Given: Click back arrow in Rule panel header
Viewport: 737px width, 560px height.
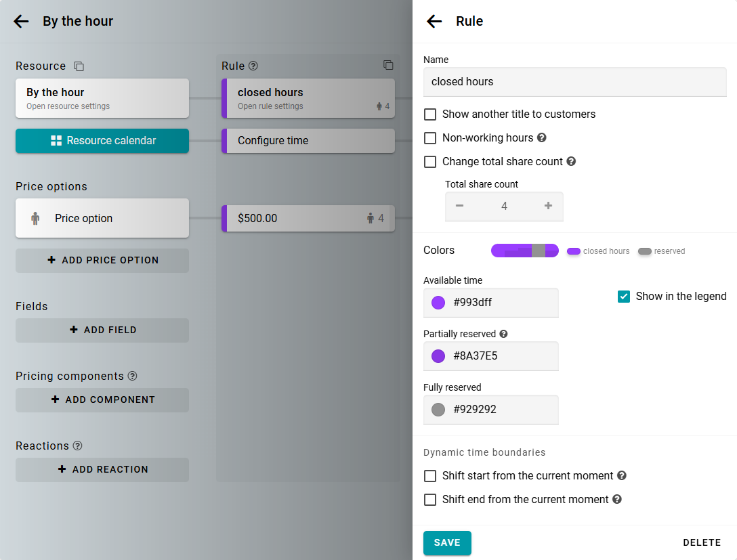Looking at the screenshot, I should [x=434, y=22].
